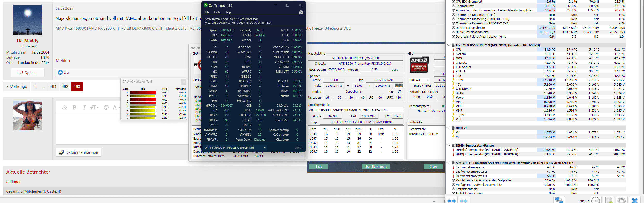
Task: Click the Close button in HWiNFO summary
Action: [433, 167]
